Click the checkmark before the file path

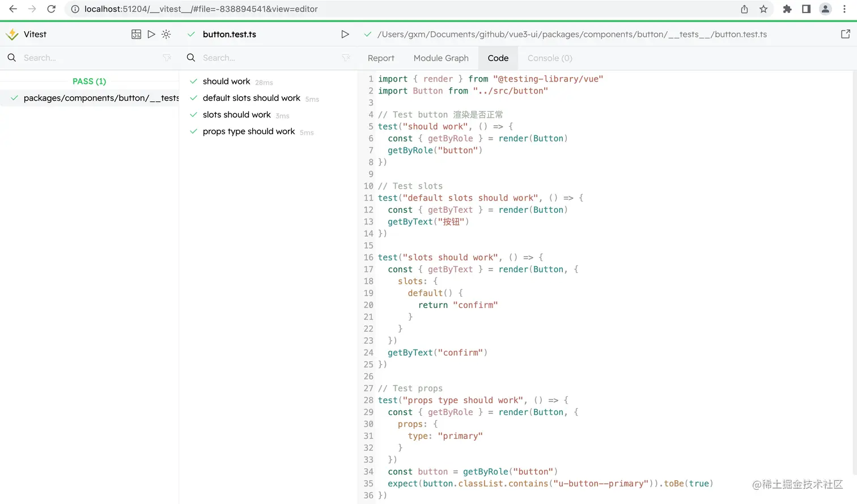click(x=368, y=35)
